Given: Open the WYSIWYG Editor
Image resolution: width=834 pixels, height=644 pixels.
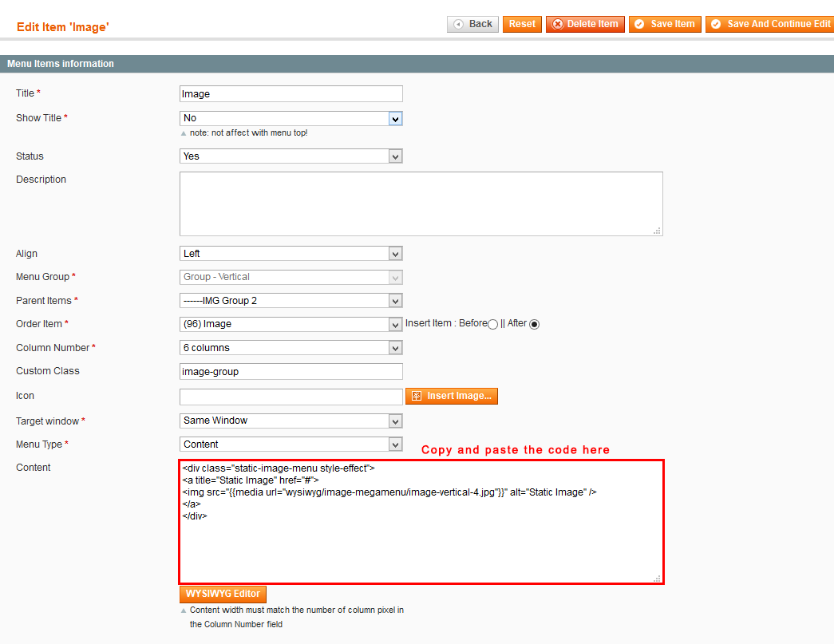Looking at the screenshot, I should point(223,594).
